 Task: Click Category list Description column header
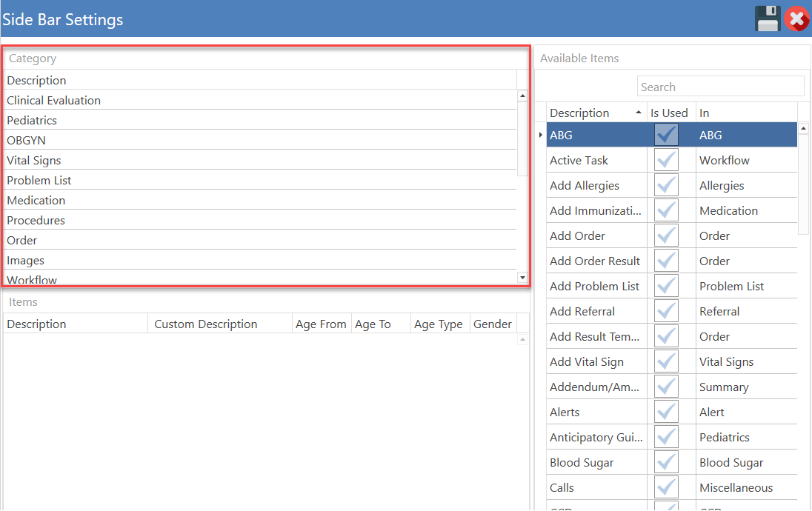(x=260, y=80)
